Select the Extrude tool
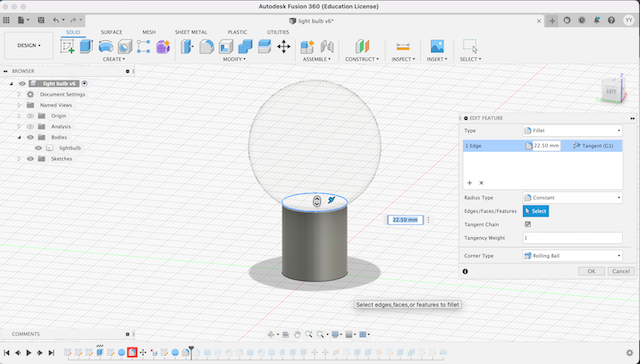640x364 pixels. coord(87,47)
